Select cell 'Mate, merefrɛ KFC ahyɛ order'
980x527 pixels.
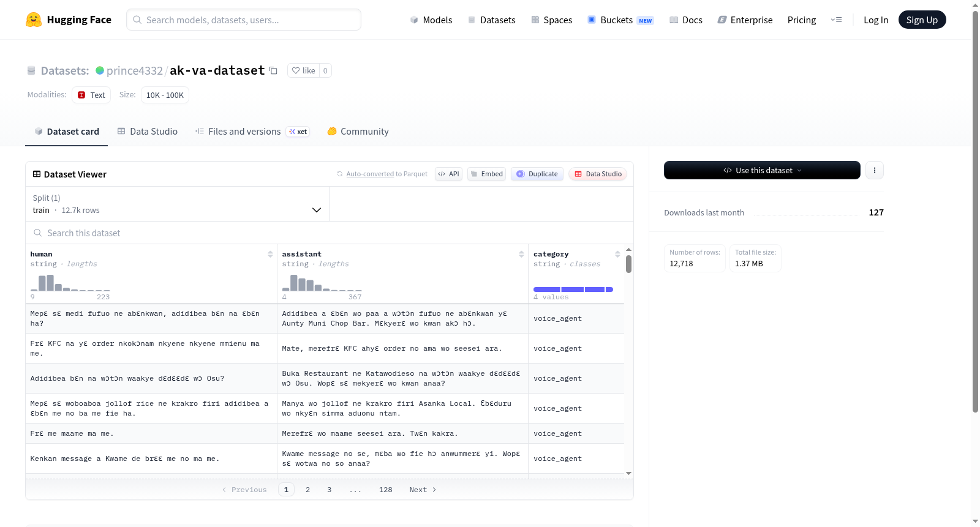click(x=402, y=348)
